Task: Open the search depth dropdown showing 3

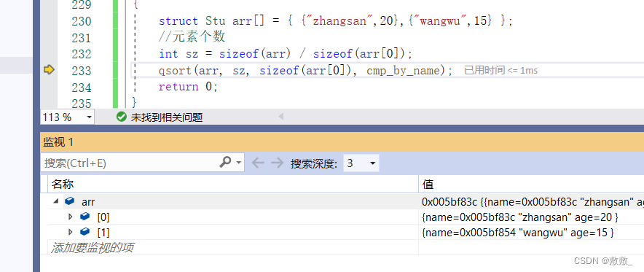Action: coord(372,163)
